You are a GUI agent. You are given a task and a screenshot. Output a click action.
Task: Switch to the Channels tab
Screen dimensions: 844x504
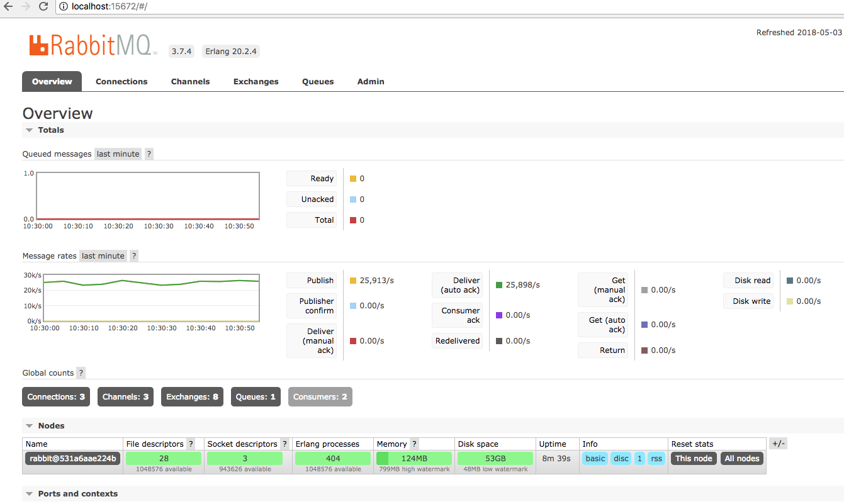(191, 81)
